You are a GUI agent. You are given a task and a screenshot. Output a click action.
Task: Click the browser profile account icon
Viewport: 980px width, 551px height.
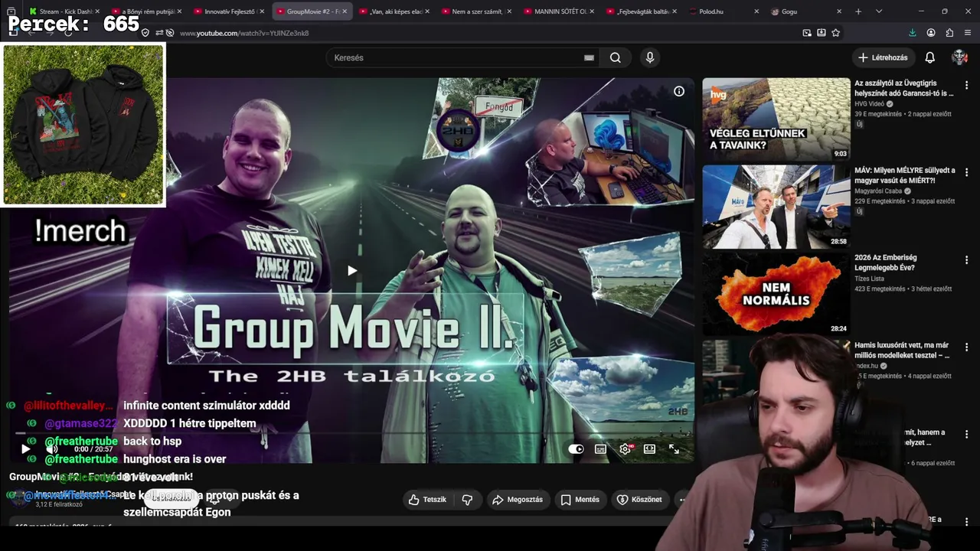931,33
